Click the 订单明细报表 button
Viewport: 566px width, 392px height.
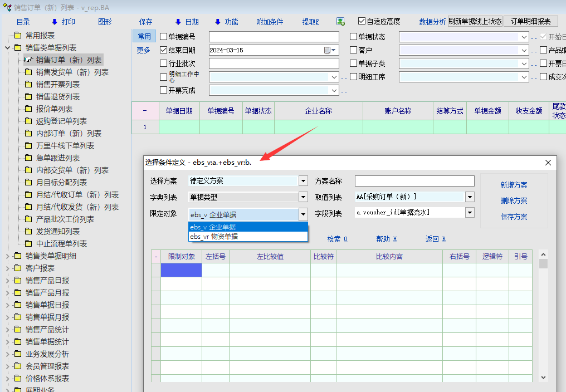click(x=530, y=21)
